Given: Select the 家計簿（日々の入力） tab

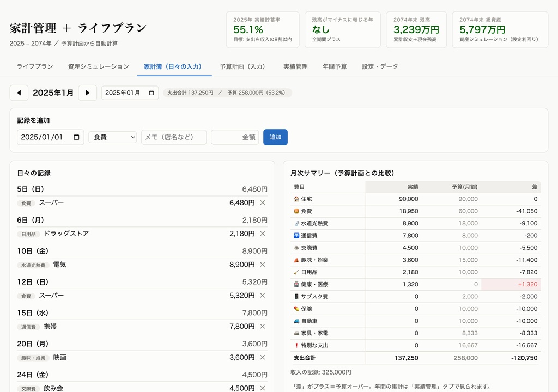Looking at the screenshot, I should point(174,66).
